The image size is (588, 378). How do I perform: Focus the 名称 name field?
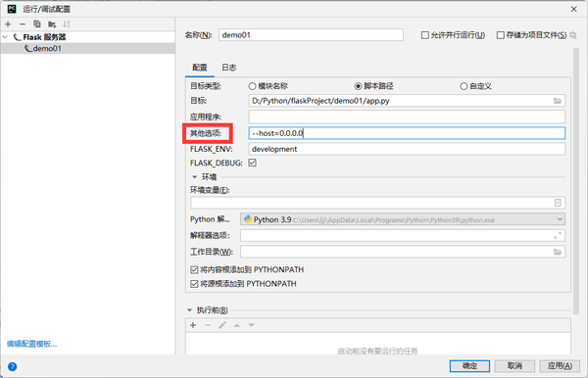click(311, 35)
